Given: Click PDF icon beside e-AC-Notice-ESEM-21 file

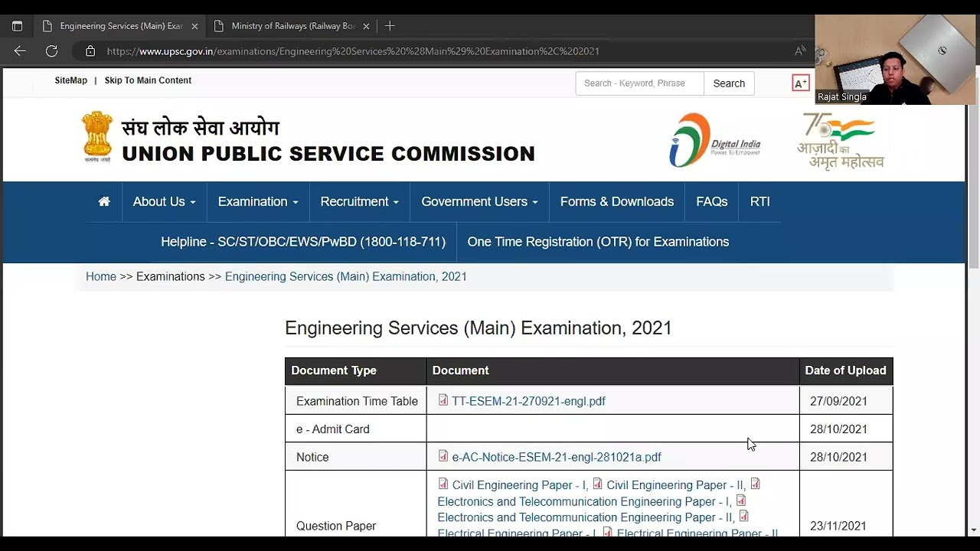Looking at the screenshot, I should (x=443, y=456).
